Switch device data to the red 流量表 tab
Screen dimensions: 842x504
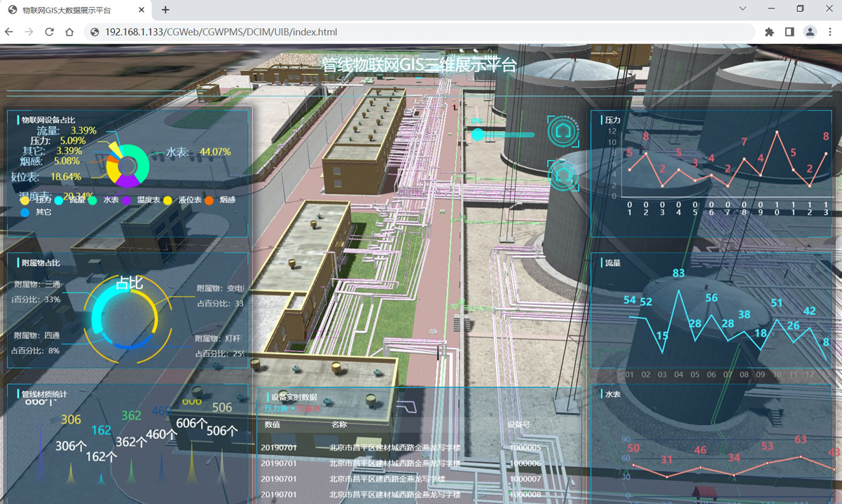309,408
